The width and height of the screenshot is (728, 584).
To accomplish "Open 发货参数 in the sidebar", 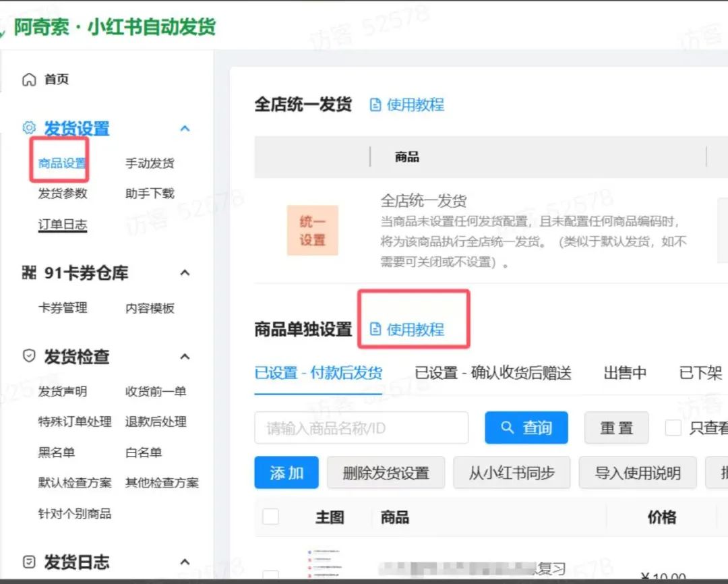I will point(62,194).
